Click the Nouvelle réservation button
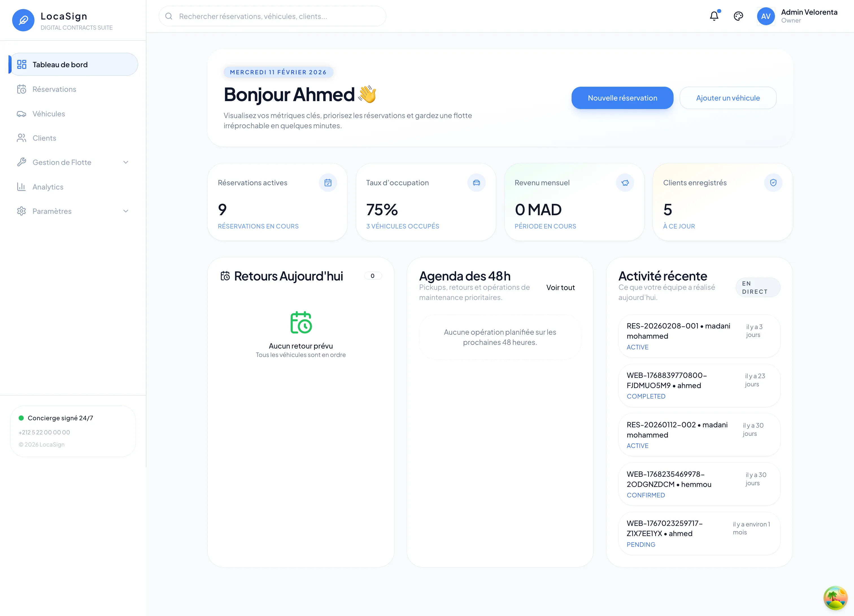Screen dimensions: 854x616 pos(622,98)
